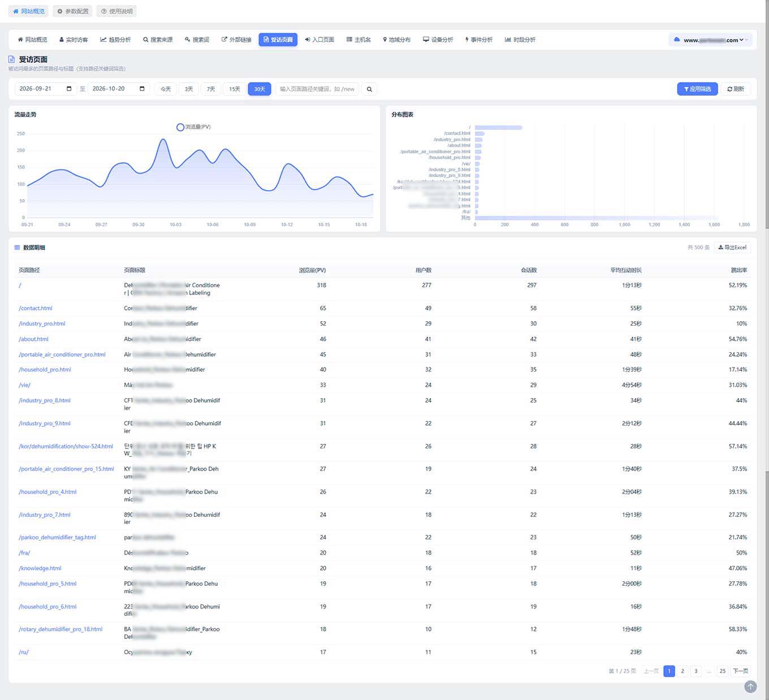Select the 3天 date range button
The width and height of the screenshot is (769, 700).
click(189, 89)
